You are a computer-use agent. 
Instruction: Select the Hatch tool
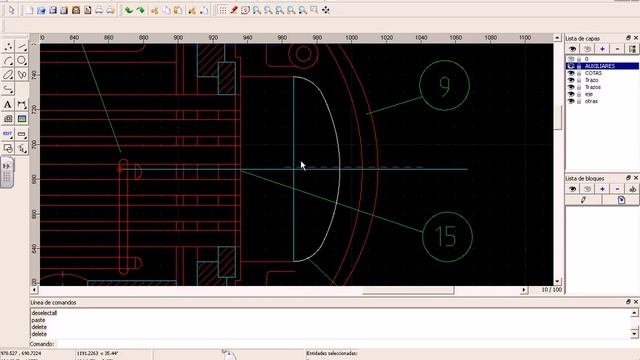point(8,119)
